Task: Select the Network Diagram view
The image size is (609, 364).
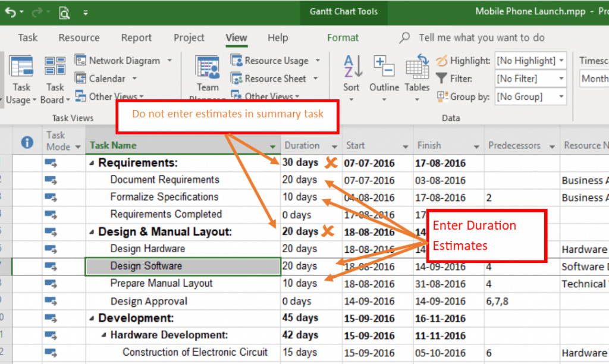Action: point(117,61)
